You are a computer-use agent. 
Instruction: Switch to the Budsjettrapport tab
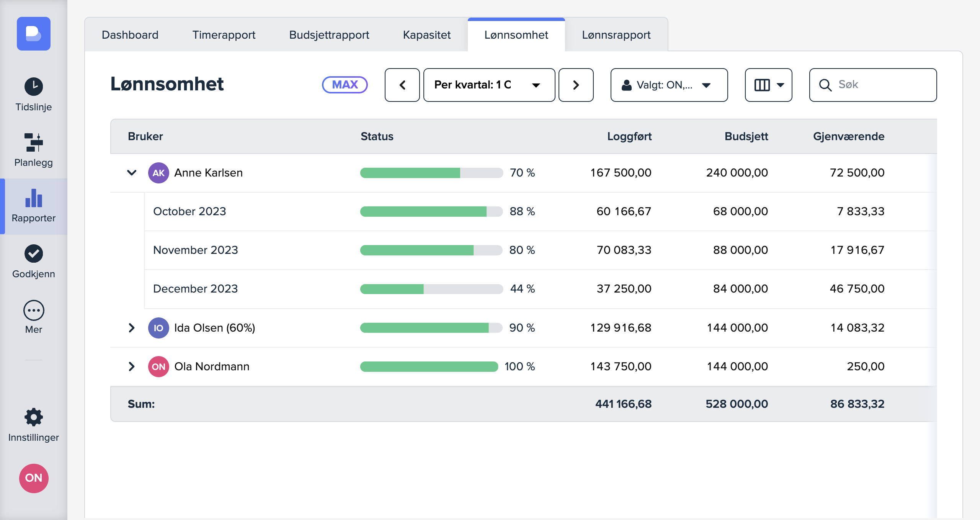pyautogui.click(x=329, y=35)
